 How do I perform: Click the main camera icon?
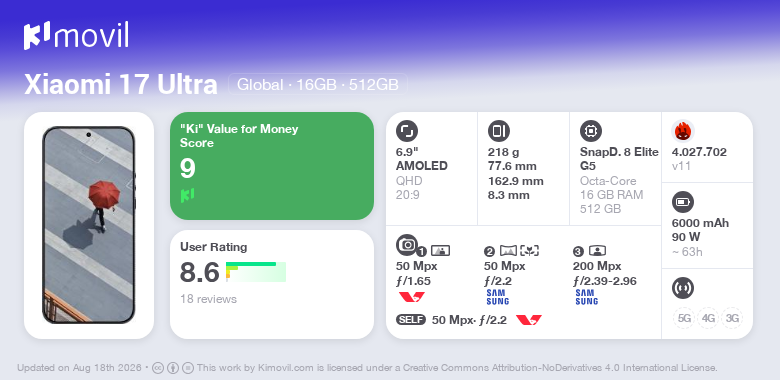(407, 244)
